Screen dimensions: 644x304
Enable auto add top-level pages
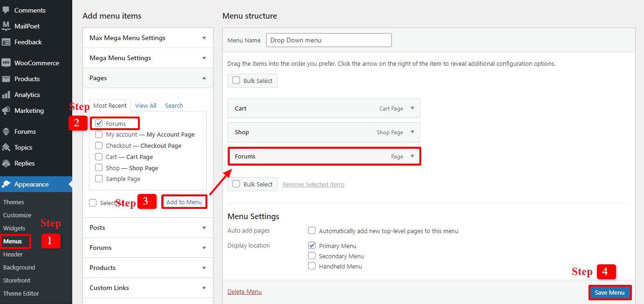(x=312, y=230)
